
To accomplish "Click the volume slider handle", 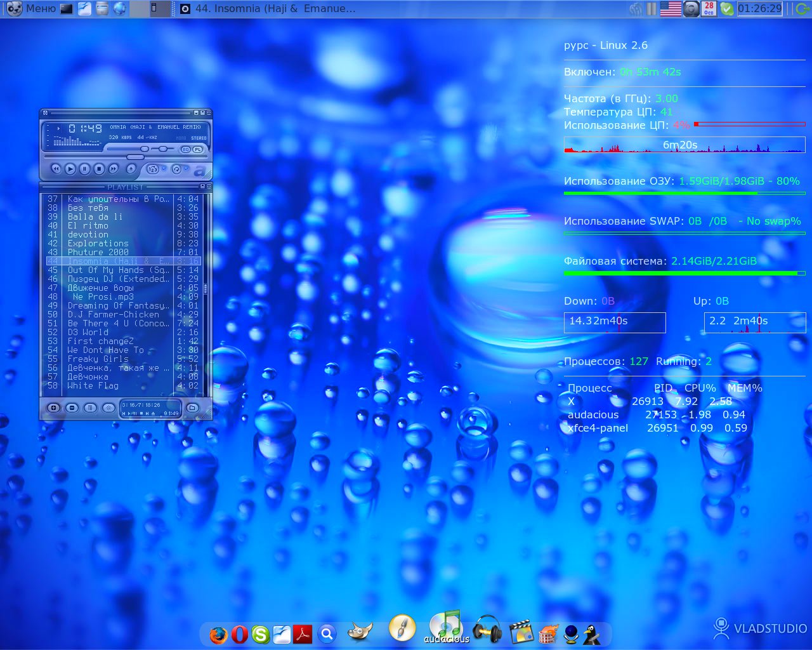I will (x=145, y=149).
